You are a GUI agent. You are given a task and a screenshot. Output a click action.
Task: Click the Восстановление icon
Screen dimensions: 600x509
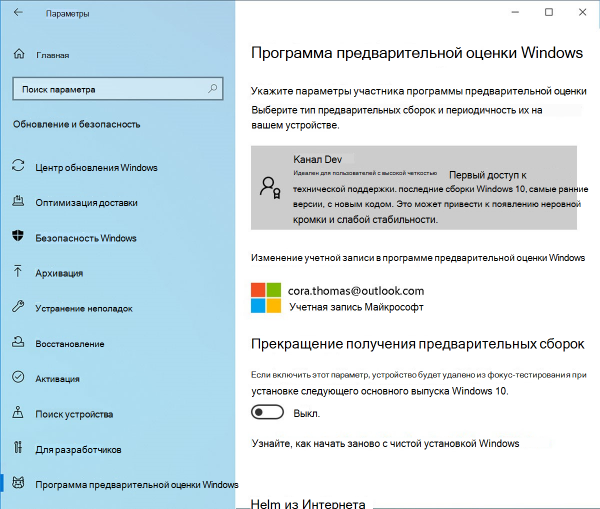point(18,342)
